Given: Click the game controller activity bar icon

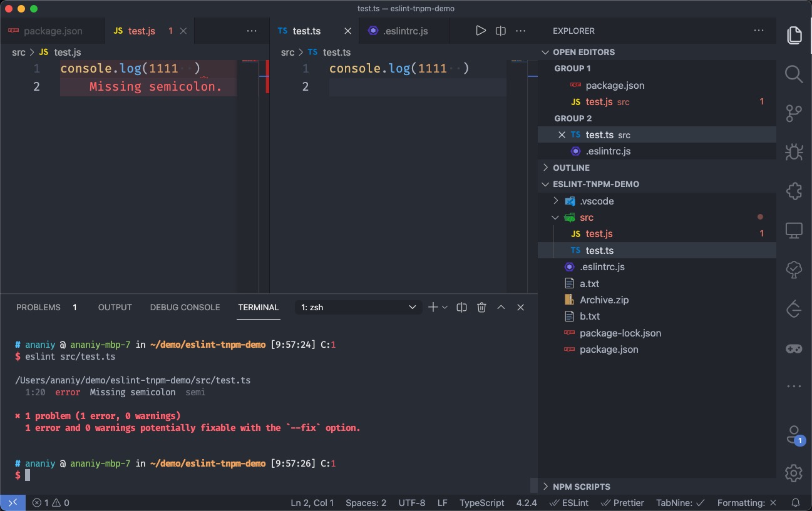Looking at the screenshot, I should click(x=794, y=348).
